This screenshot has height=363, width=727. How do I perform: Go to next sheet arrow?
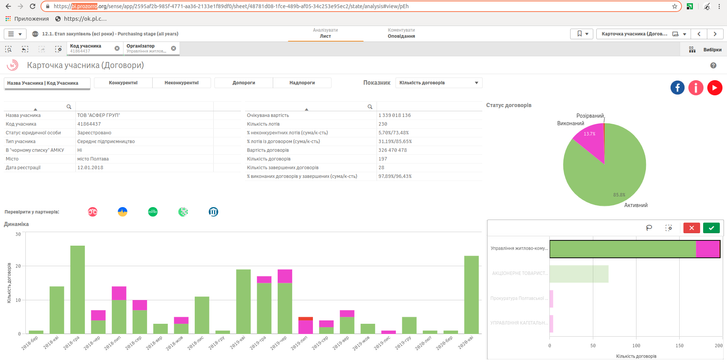click(x=715, y=34)
